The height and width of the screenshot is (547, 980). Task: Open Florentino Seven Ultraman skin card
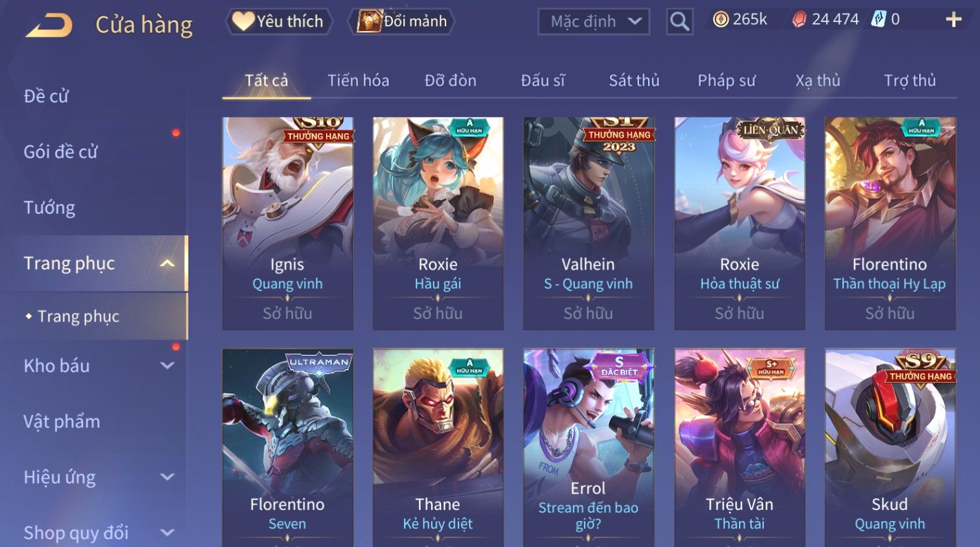288,448
